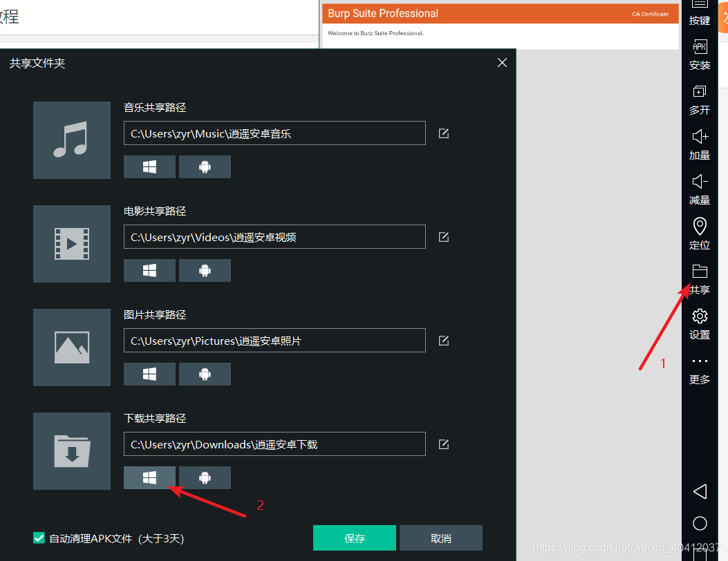Click the picture image thumbnail
Image resolution: width=728 pixels, height=561 pixels.
click(x=72, y=348)
